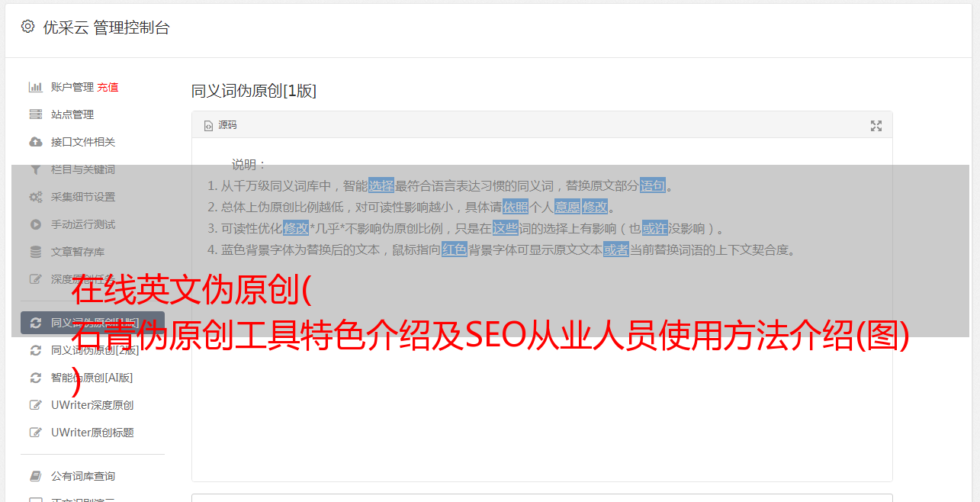Go to UWriter深度原创 page
The image size is (980, 502).
tap(92, 405)
